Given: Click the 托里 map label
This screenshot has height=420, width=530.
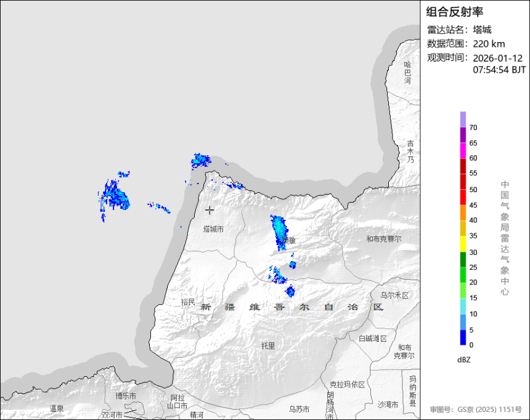Looking at the screenshot, I should coord(268,345).
